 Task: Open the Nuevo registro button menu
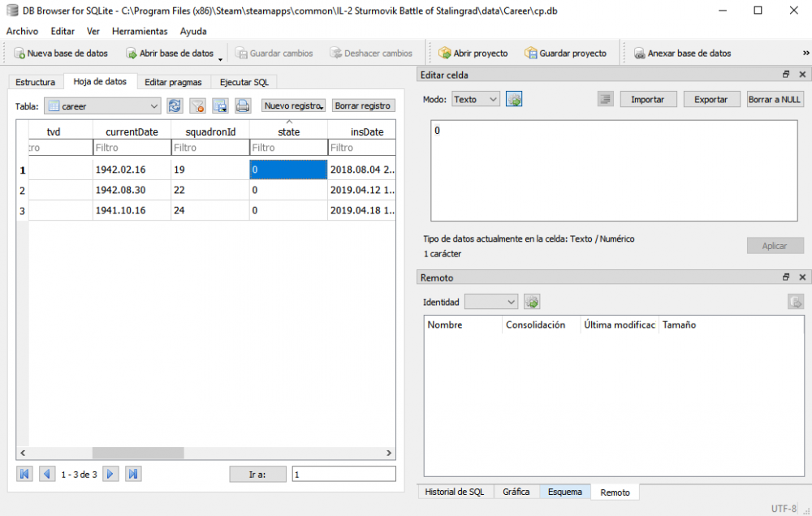294,105
